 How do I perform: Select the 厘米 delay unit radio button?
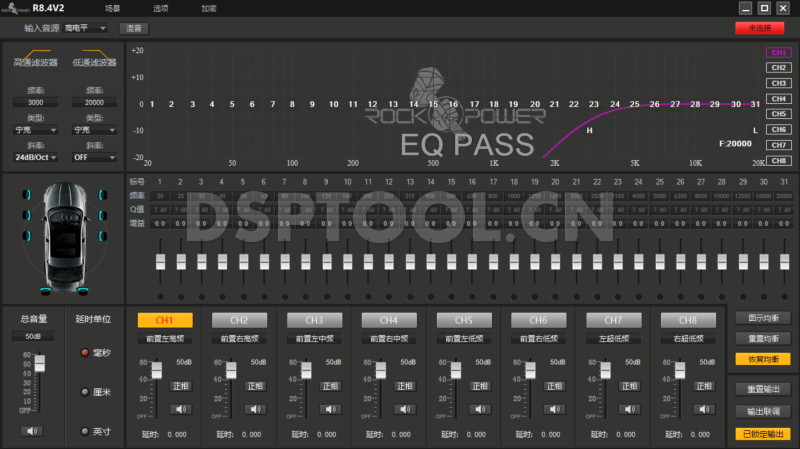point(84,392)
